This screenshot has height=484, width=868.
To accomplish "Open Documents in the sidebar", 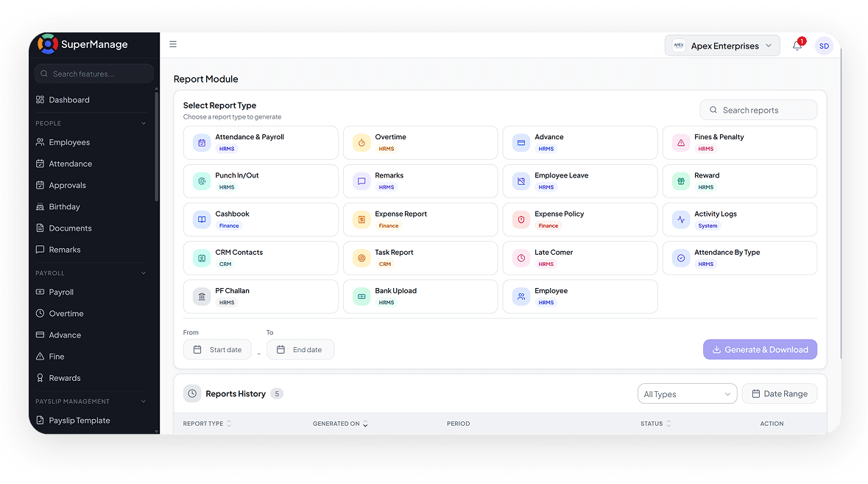I will [x=63, y=228].
